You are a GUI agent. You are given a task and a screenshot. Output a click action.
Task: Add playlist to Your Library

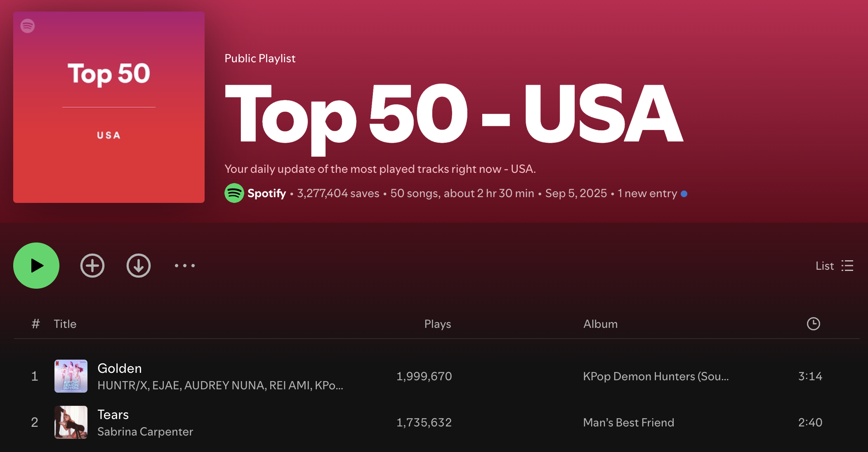(x=92, y=266)
